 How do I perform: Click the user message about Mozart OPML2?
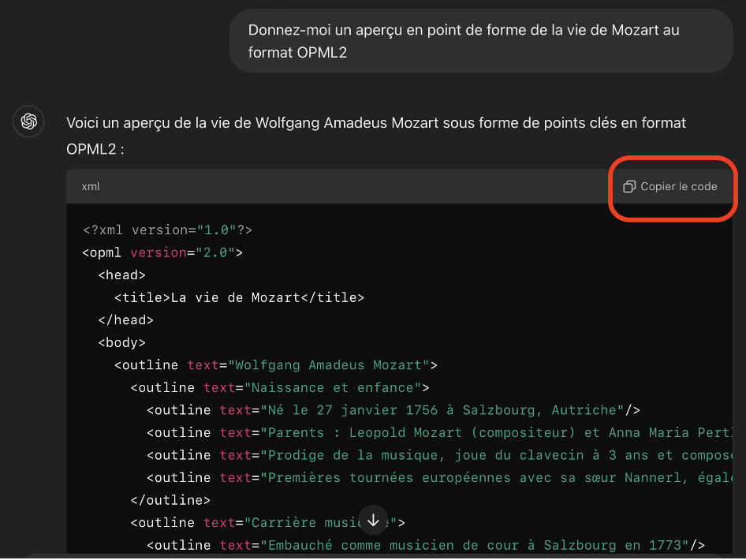click(481, 41)
